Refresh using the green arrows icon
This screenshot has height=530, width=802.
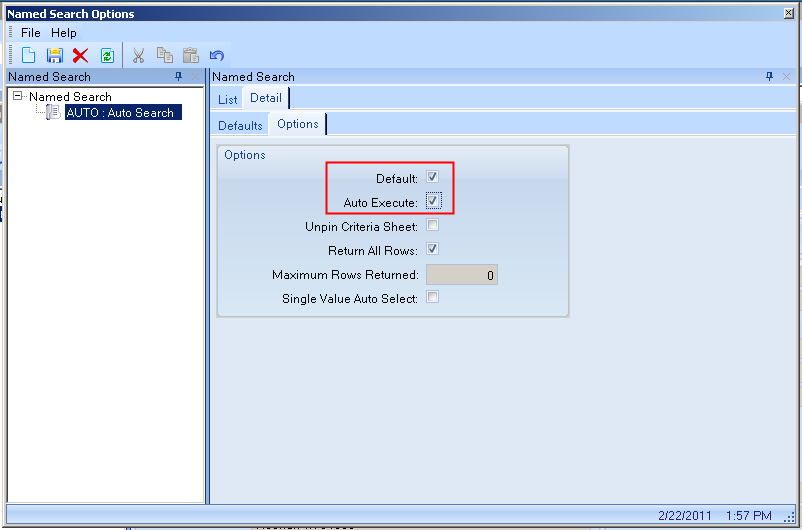(107, 55)
